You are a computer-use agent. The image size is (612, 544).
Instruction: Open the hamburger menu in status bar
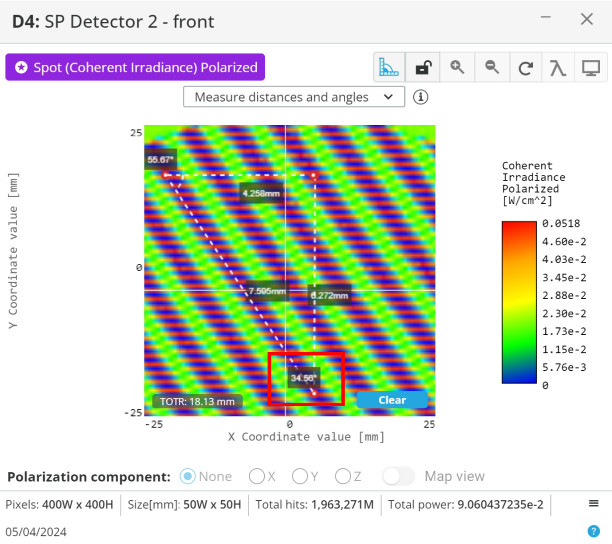[594, 503]
